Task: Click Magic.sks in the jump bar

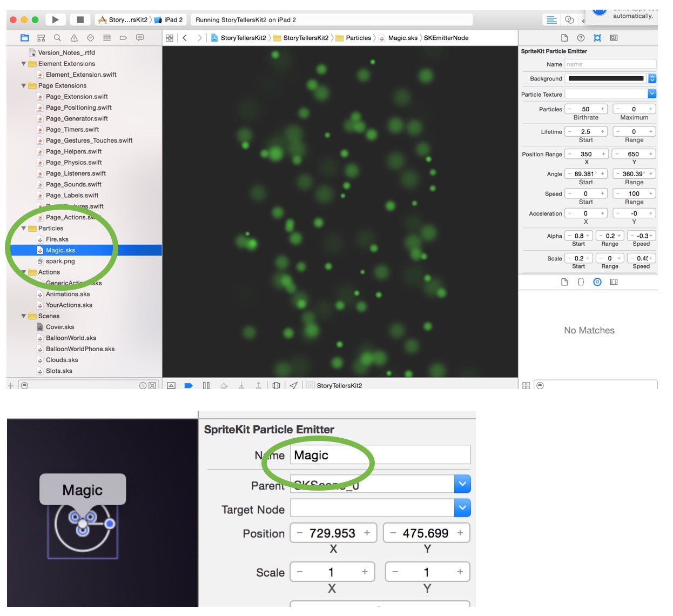Action: point(401,38)
